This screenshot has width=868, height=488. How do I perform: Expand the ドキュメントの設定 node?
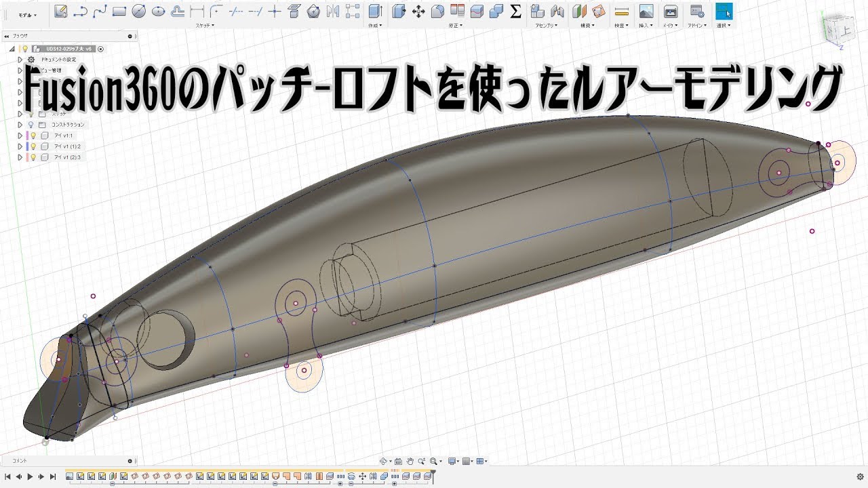[20, 60]
